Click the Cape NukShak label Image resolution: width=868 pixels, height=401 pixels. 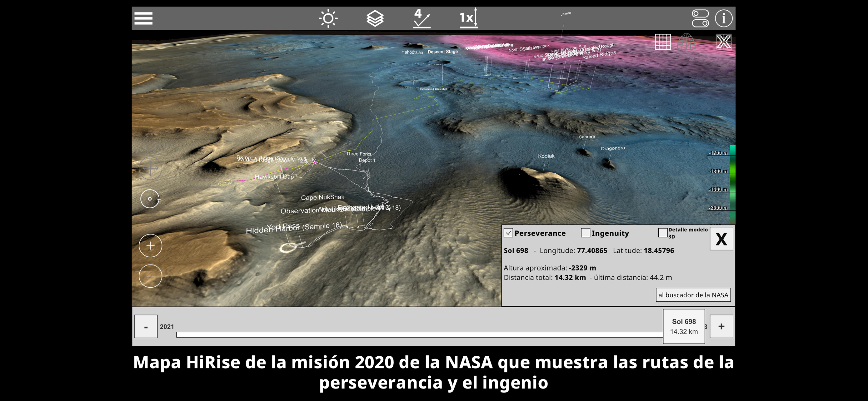pyautogui.click(x=322, y=197)
